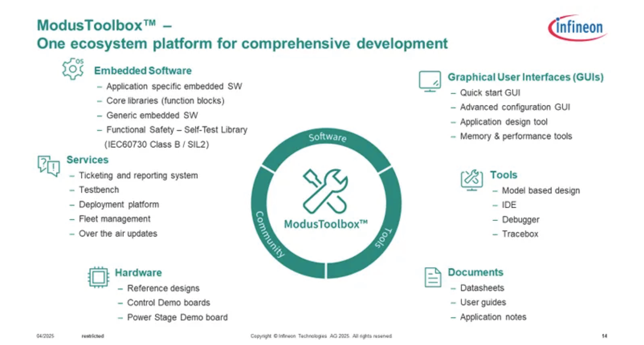The height and width of the screenshot is (345, 644).
Task: Click the Tools wrench monitor icon
Action: [x=471, y=180]
